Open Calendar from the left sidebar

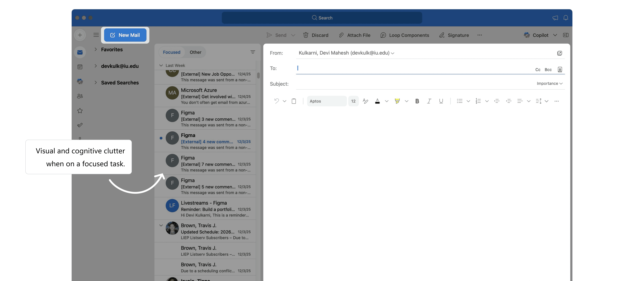pos(80,67)
